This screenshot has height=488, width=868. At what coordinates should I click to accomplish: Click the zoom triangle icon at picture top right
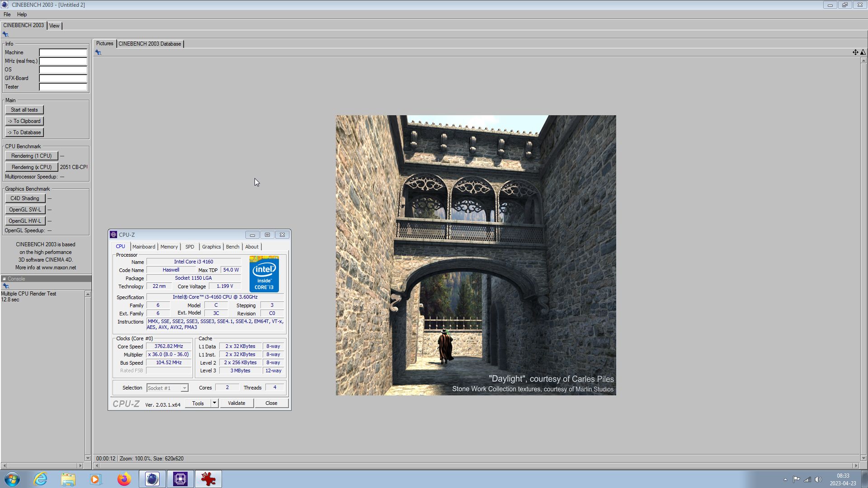pyautogui.click(x=863, y=52)
